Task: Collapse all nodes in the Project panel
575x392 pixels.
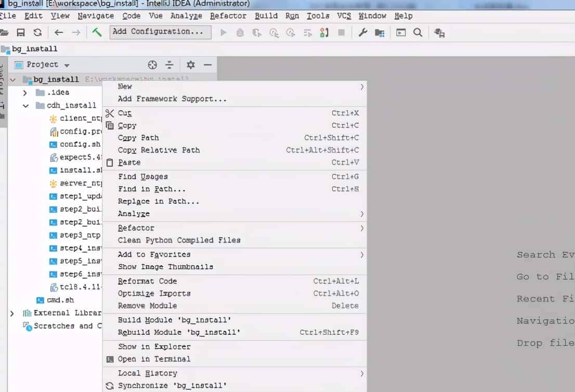Action: pyautogui.click(x=169, y=64)
